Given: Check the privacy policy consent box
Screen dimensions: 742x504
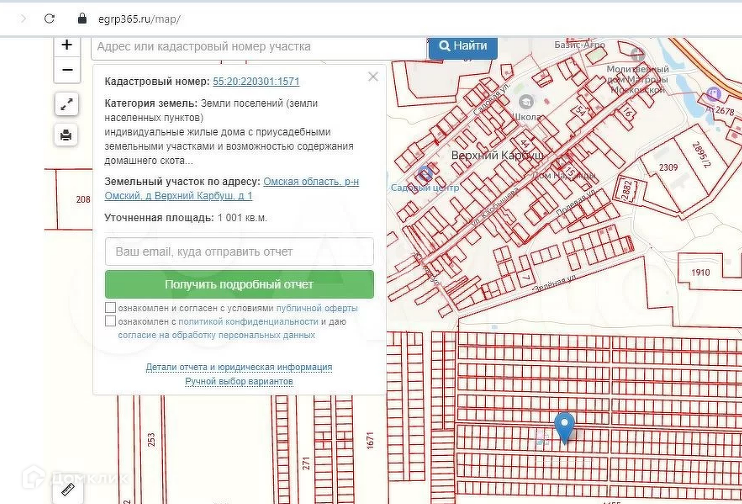Looking at the screenshot, I should pos(111,322).
